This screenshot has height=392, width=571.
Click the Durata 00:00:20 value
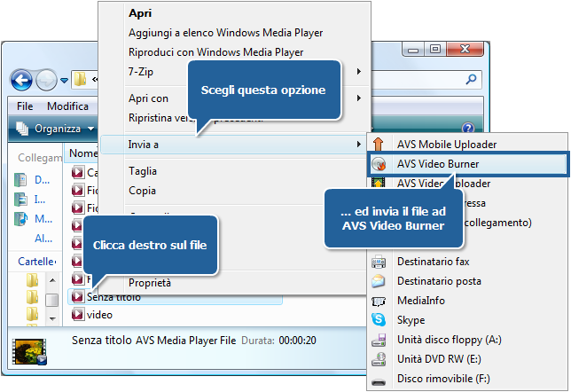pyautogui.click(x=297, y=341)
